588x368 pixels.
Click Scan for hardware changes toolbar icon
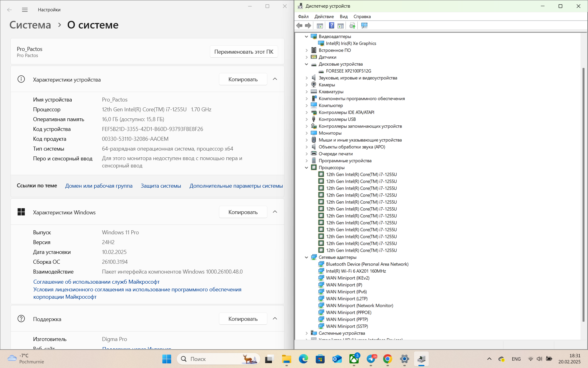tap(364, 26)
